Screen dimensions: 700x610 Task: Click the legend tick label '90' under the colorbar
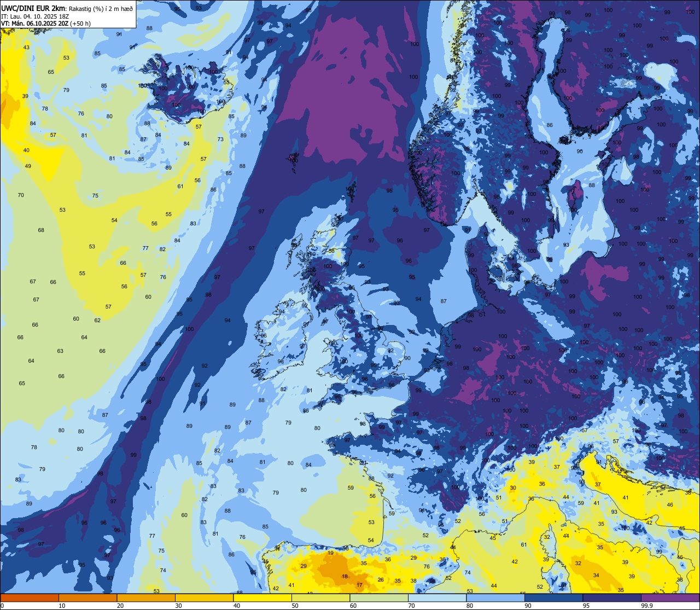pos(528,605)
